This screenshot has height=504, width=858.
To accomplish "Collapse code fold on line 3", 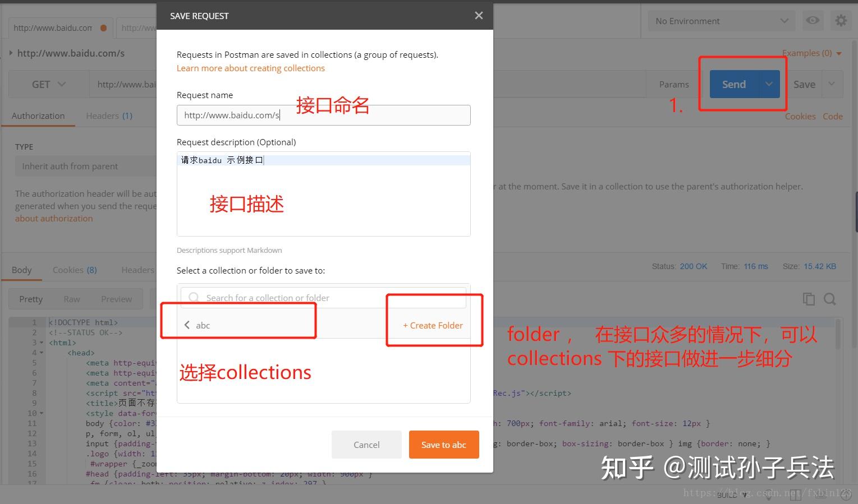I will click(42, 343).
